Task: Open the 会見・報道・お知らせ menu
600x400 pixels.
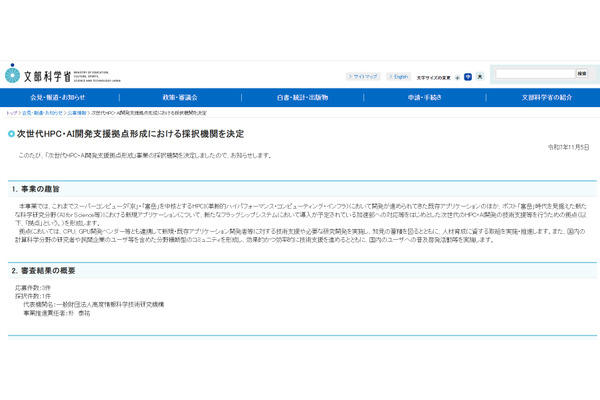Action: 57,98
